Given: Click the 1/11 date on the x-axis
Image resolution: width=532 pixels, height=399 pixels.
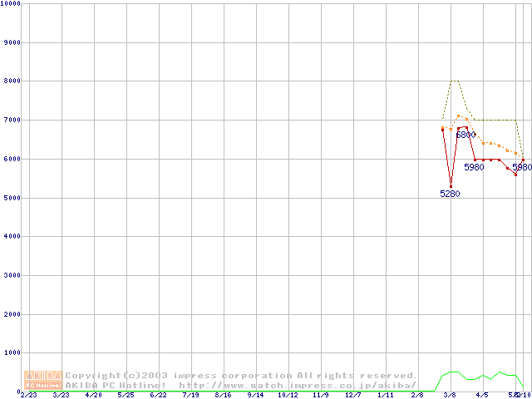Looking at the screenshot, I should (x=385, y=395).
